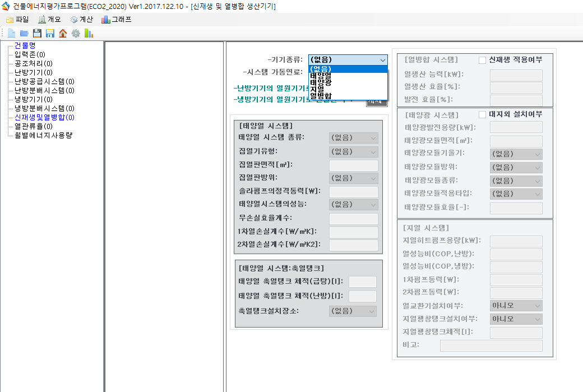Open 월별에너지사용량 in the left tree
The image size is (583, 392).
click(x=43, y=135)
